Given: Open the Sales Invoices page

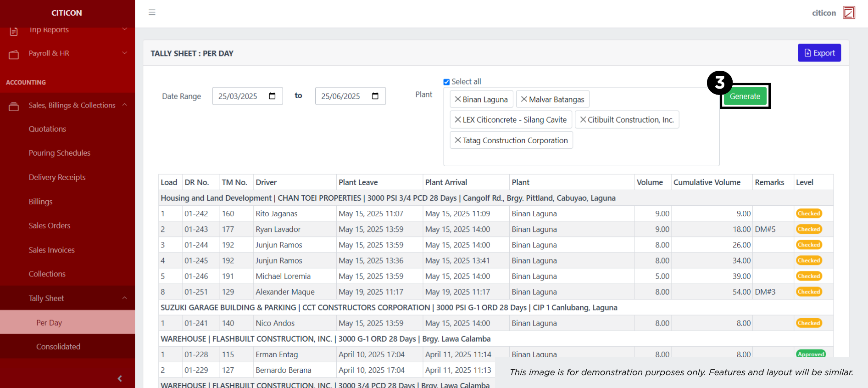Looking at the screenshot, I should click(51, 250).
